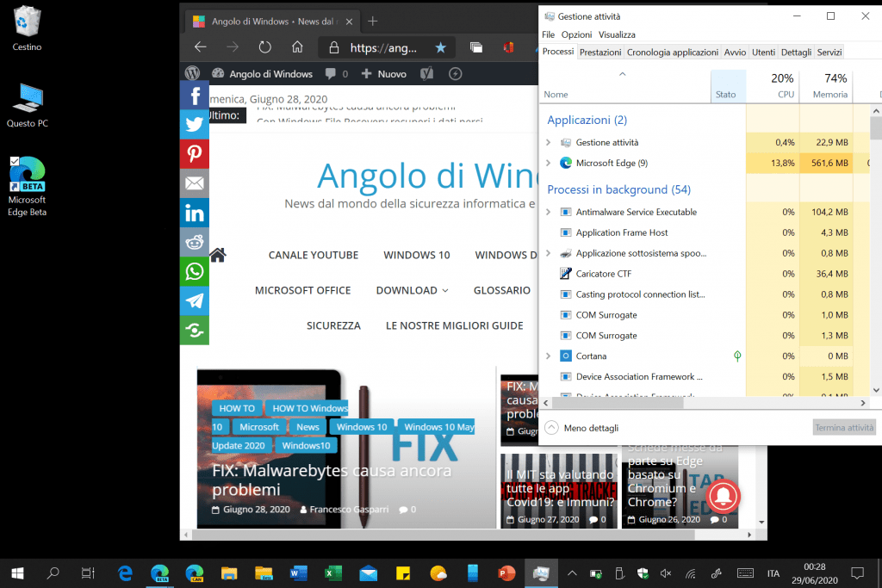Share page via Twitter icon

coord(195,125)
